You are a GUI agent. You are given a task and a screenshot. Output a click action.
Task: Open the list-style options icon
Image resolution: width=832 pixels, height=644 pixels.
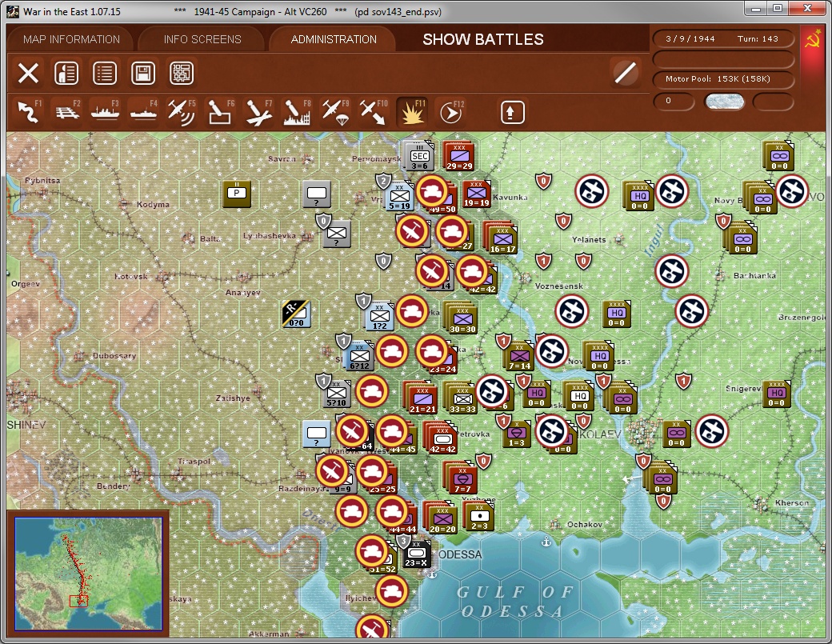(105, 73)
